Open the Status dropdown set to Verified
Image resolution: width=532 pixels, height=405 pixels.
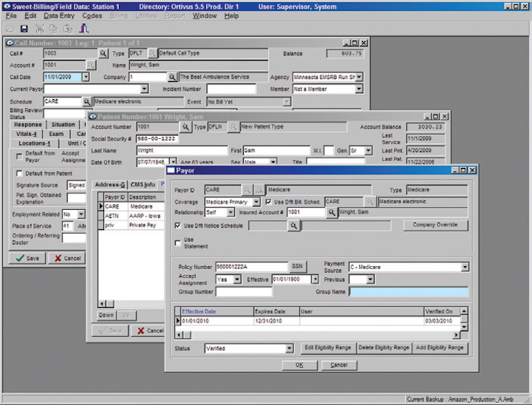[289, 348]
